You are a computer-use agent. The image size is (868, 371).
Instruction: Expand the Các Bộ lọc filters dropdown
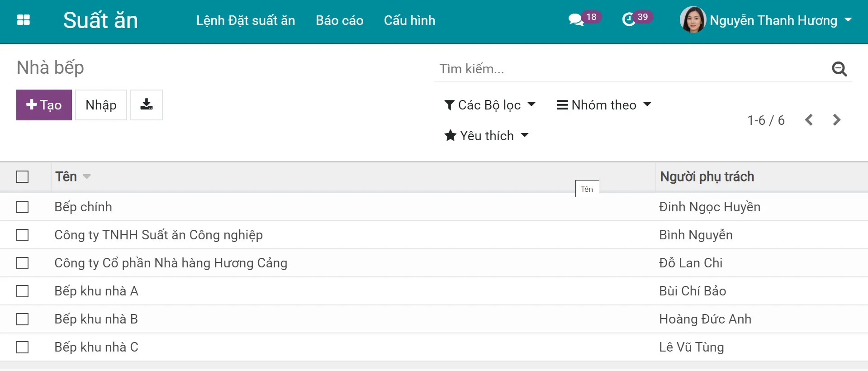coord(490,105)
